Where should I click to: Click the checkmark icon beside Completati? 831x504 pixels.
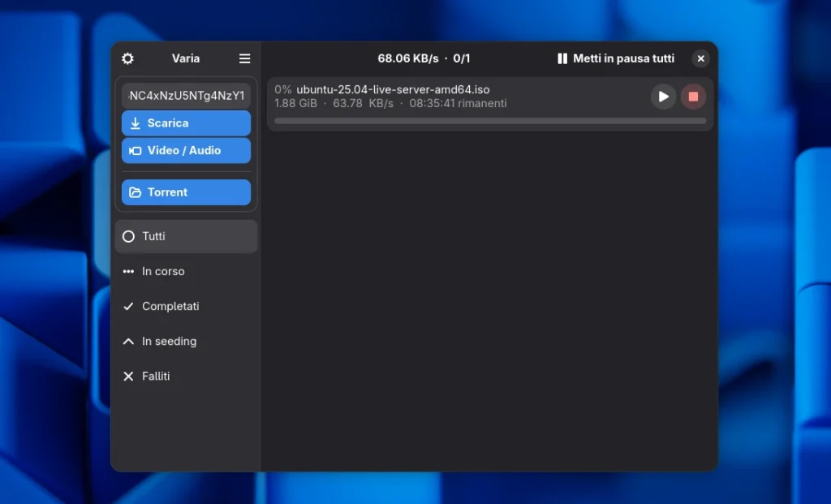point(127,306)
